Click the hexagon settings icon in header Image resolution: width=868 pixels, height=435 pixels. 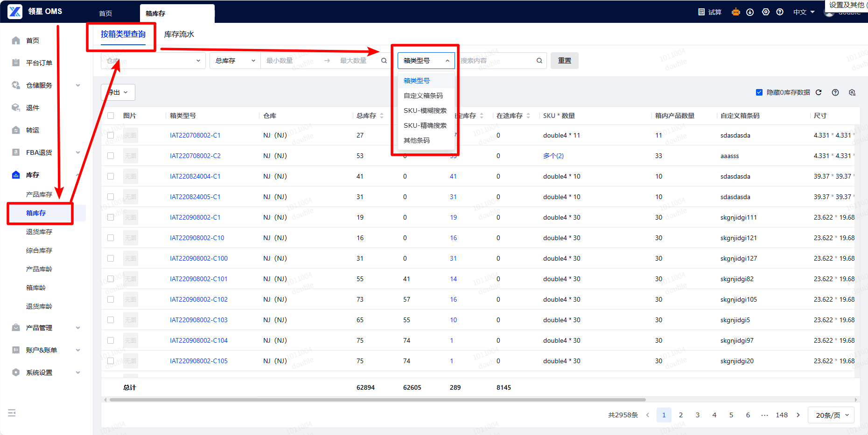[x=766, y=12]
